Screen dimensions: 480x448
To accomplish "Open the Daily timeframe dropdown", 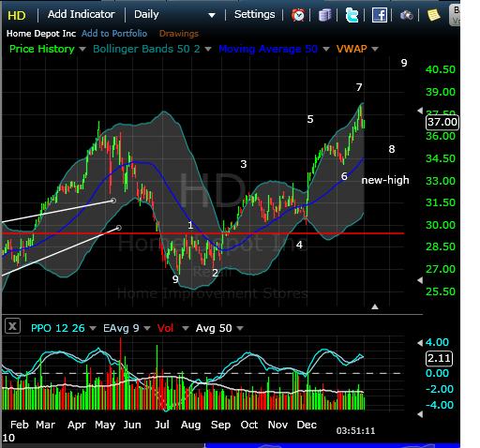I will 174,15.
